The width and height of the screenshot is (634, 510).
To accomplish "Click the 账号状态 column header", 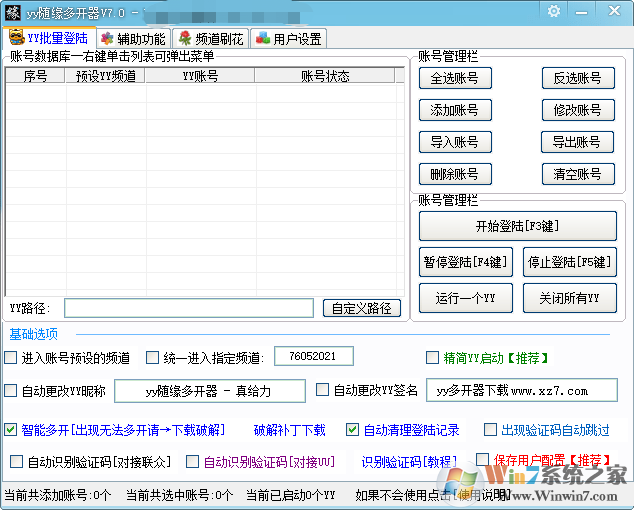I will tap(325, 77).
